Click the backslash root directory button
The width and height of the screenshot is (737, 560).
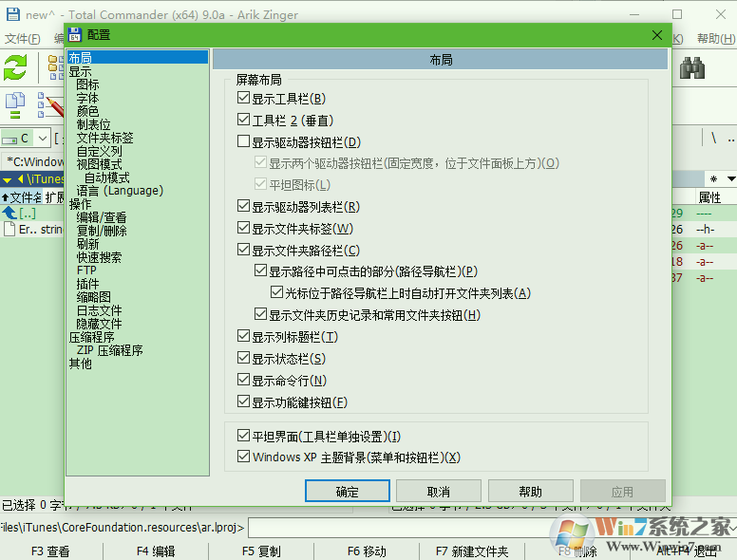[713, 139]
